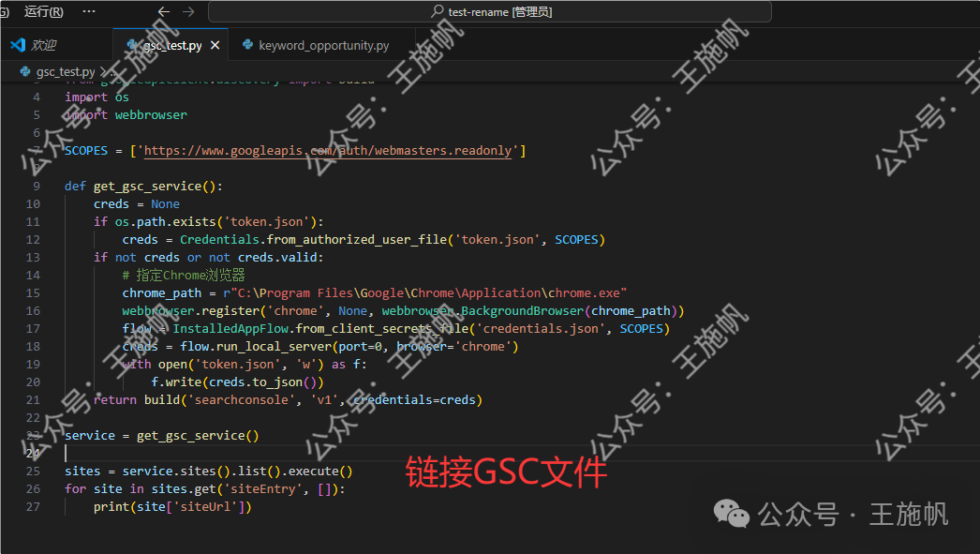Close the gsc_test.py tab
Image resolution: width=980 pixels, height=554 pixels.
215,45
